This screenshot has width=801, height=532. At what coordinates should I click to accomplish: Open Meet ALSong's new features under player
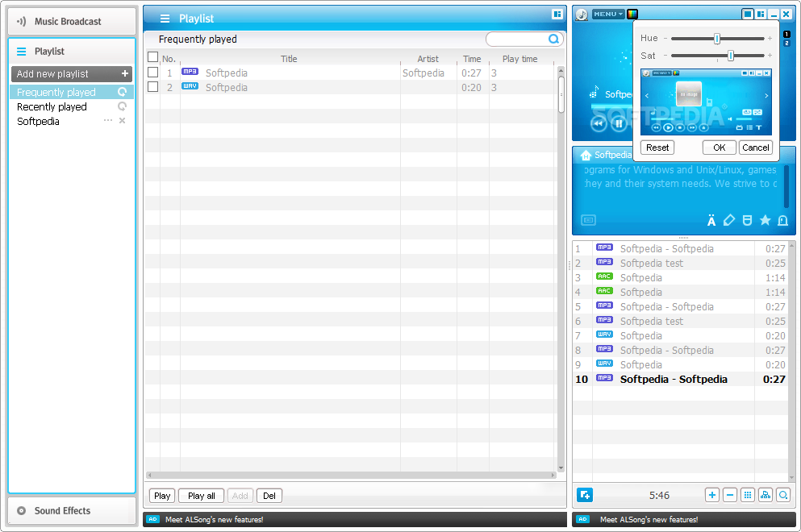tap(649, 520)
